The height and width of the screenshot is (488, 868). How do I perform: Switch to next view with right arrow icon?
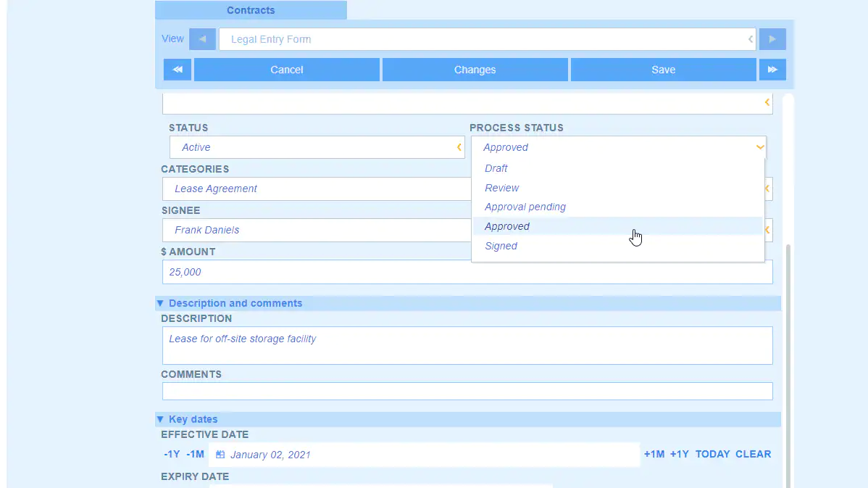772,38
